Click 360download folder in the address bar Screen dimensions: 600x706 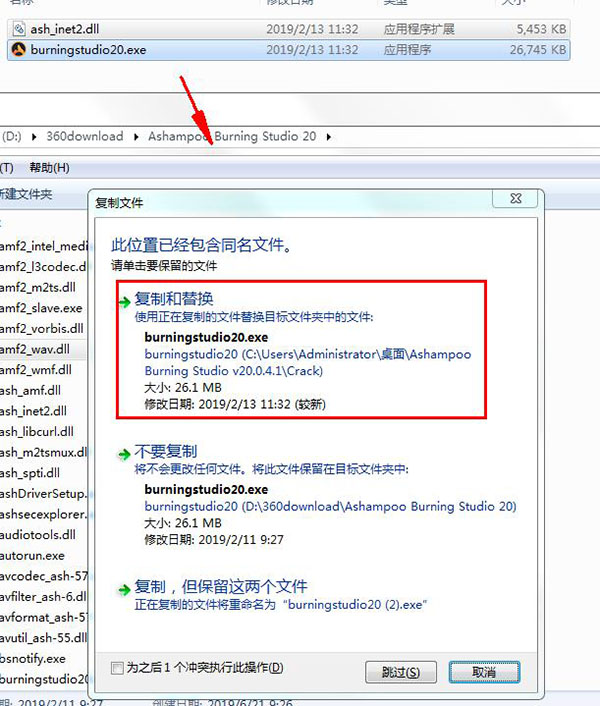tap(87, 136)
